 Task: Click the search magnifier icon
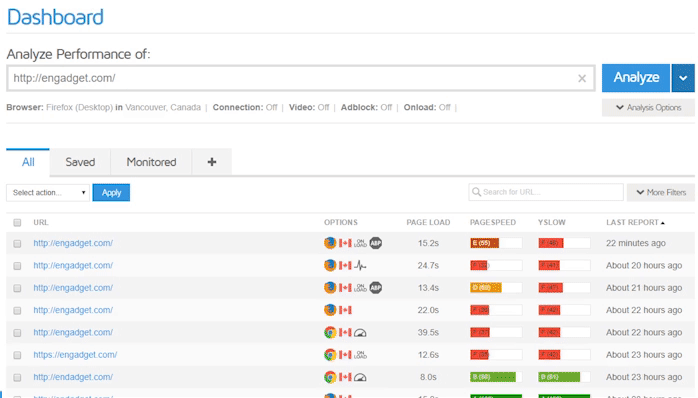(x=476, y=192)
